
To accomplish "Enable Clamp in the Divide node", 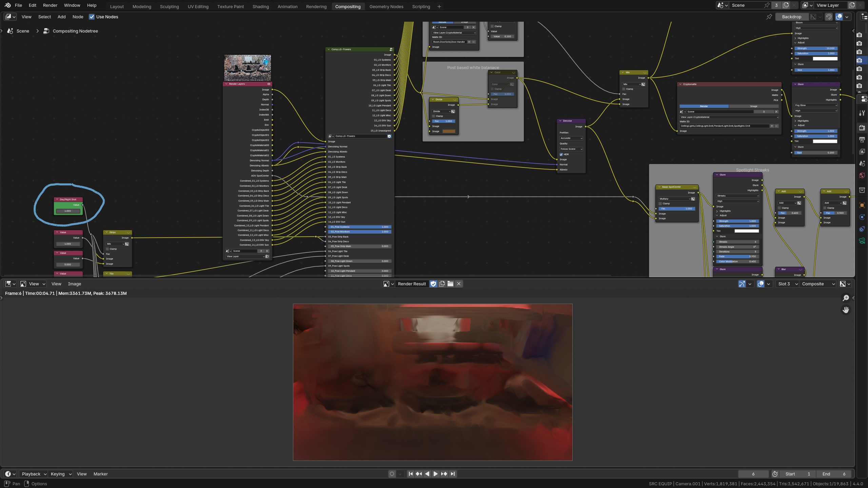I will pyautogui.click(x=433, y=116).
